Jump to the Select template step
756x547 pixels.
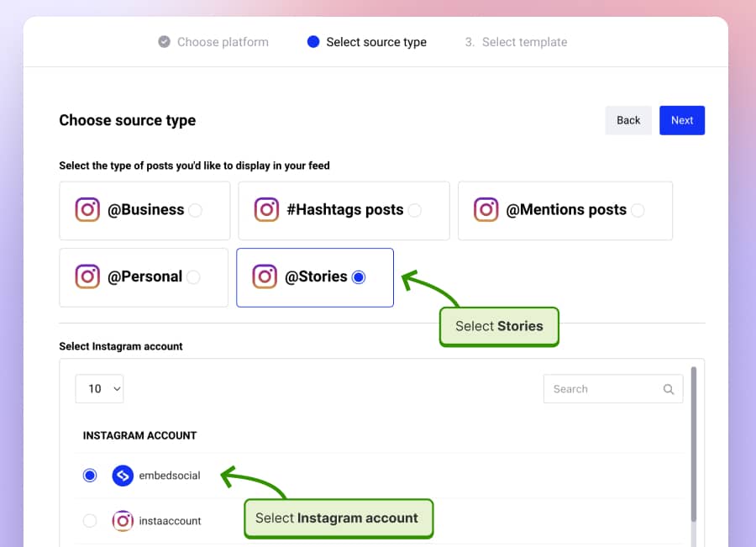tap(516, 42)
